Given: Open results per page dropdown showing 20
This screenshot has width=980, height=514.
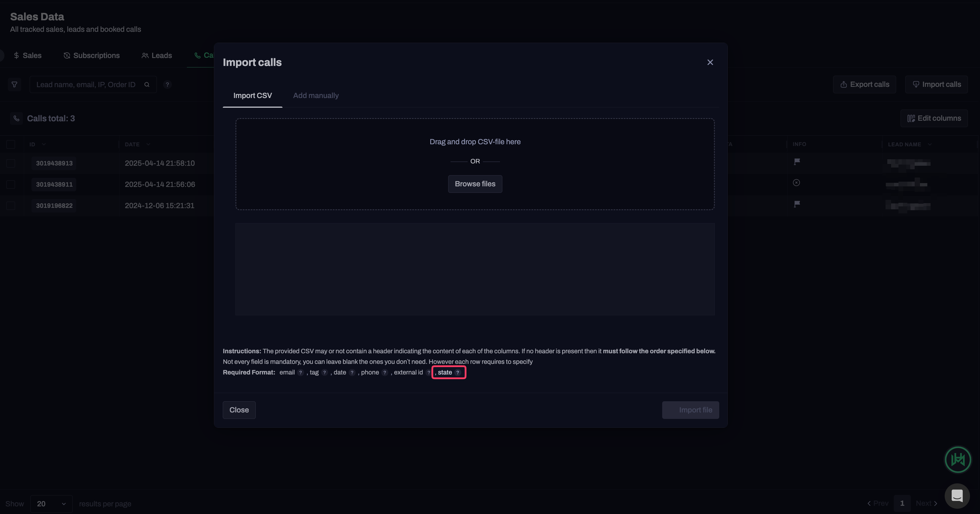Looking at the screenshot, I should click(x=52, y=504).
